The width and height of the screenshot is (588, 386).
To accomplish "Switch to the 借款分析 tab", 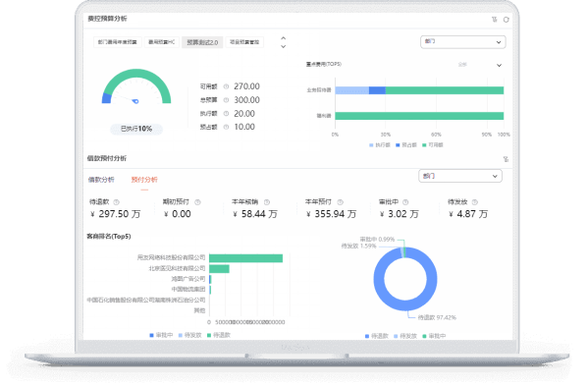I will tap(101, 180).
